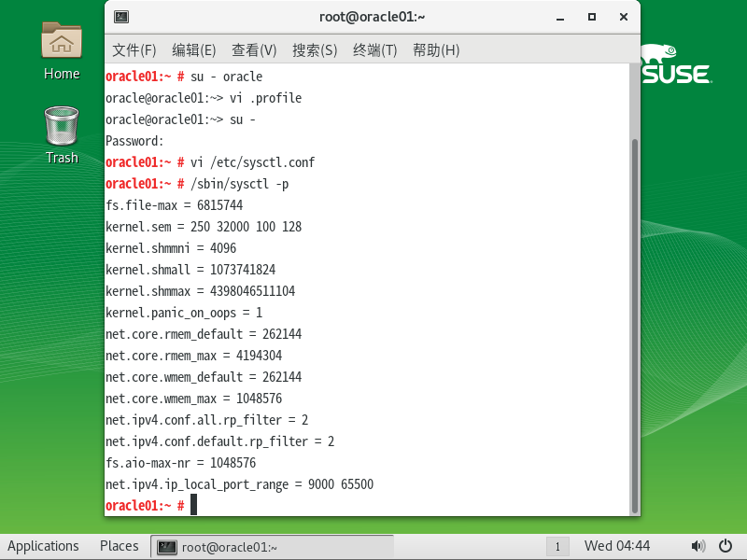The image size is (747, 560).
Task: Click the line 'fs.file-max = 6815744'
Action: coord(175,205)
